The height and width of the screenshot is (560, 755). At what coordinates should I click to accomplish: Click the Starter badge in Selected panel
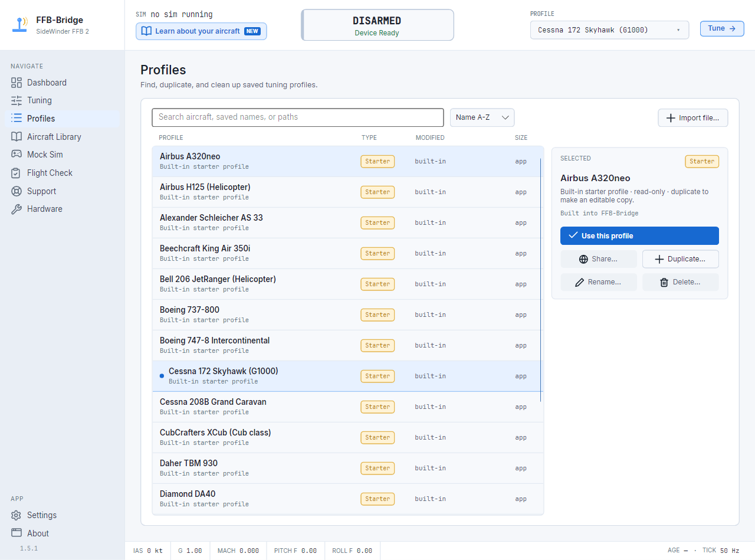[702, 161]
